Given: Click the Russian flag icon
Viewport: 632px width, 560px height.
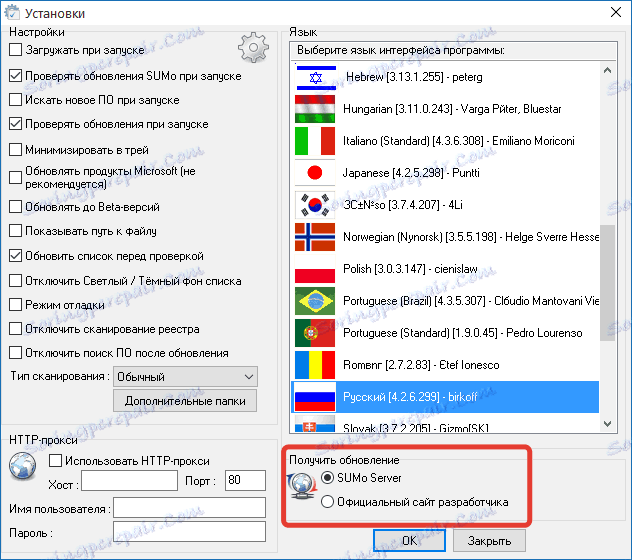Looking at the screenshot, I should (315, 397).
